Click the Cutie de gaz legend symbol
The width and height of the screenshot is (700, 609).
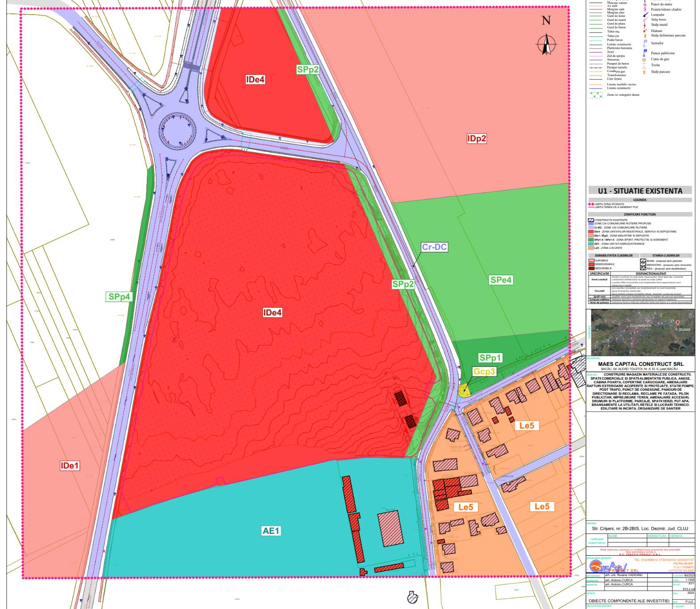click(644, 59)
